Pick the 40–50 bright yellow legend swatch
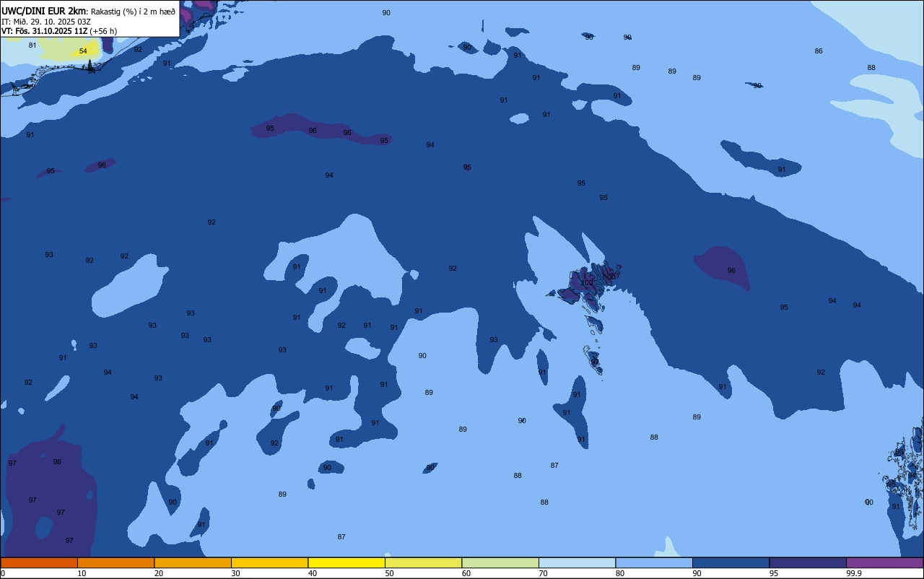This screenshot has height=579, width=924. (346, 562)
